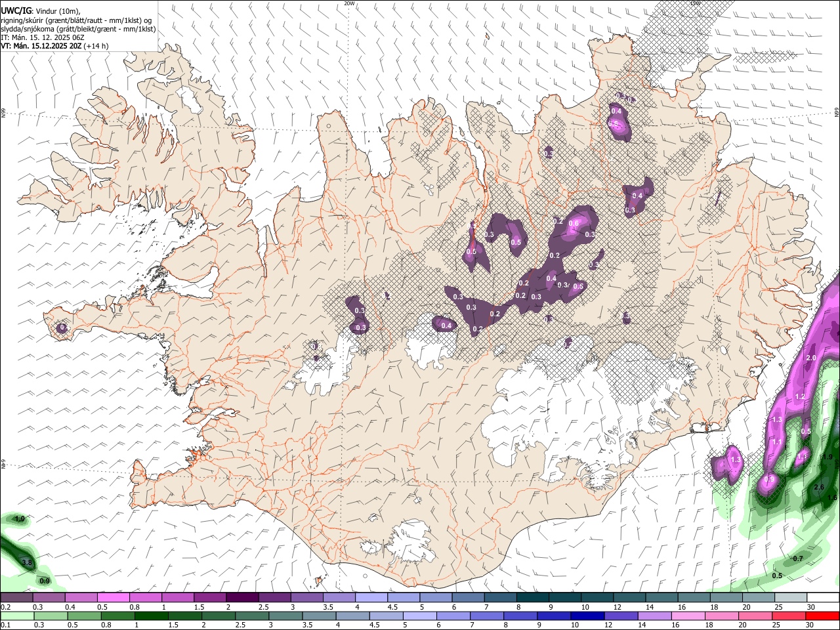This screenshot has height=630, width=840.
Task: Pick the snow legend swatch between 0.4 and 0.5
Action: (81, 598)
